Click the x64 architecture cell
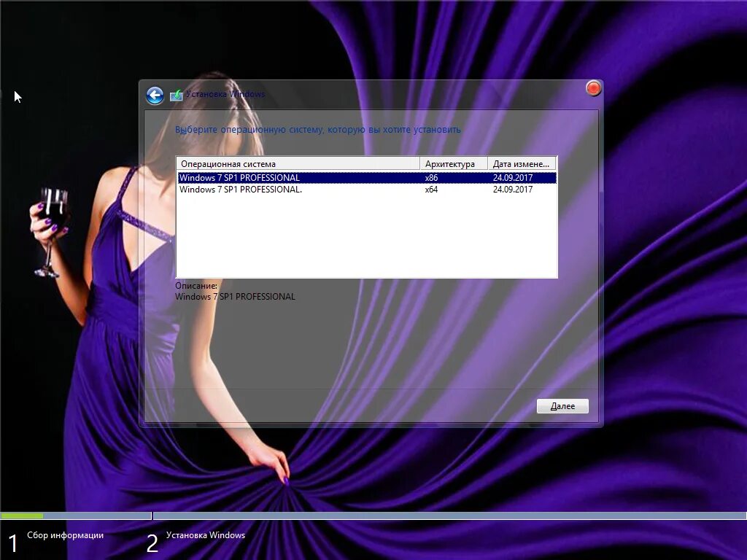 [431, 190]
